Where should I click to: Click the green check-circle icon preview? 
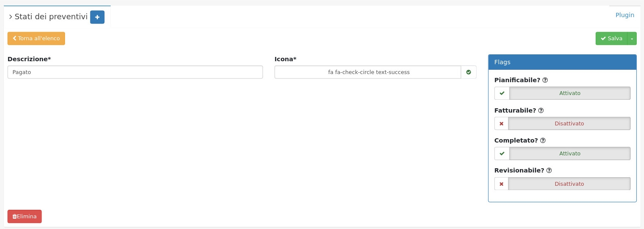tap(469, 72)
